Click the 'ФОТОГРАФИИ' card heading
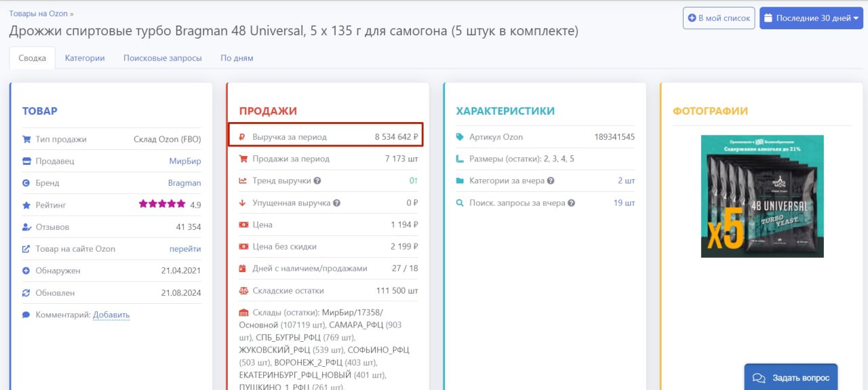Image resolution: width=868 pixels, height=390 pixels. [710, 111]
